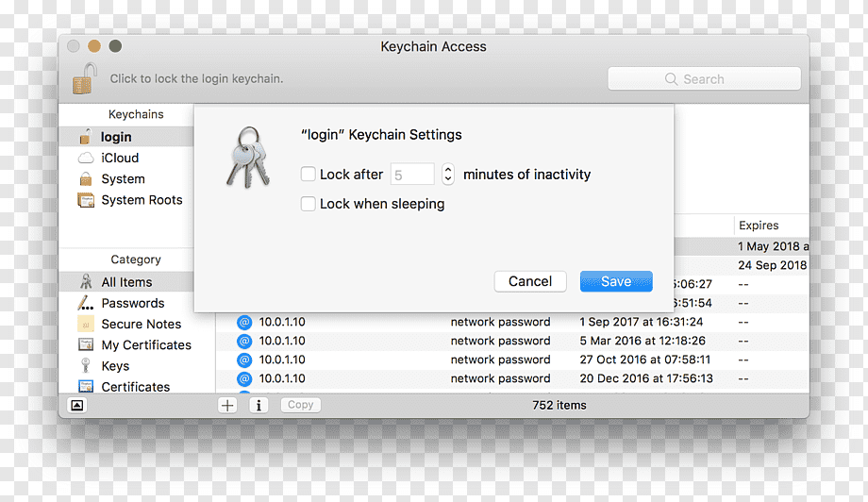Click the Save button
This screenshot has width=868, height=502.
point(616,281)
